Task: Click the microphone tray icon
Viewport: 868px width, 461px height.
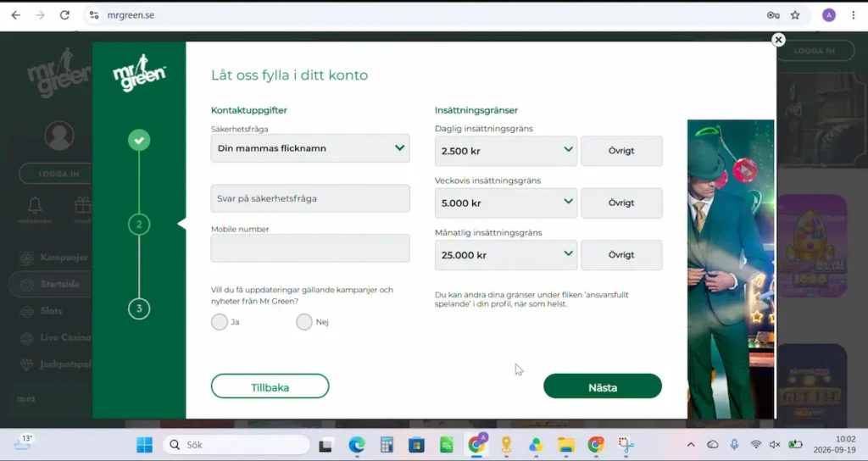Action: (x=734, y=444)
